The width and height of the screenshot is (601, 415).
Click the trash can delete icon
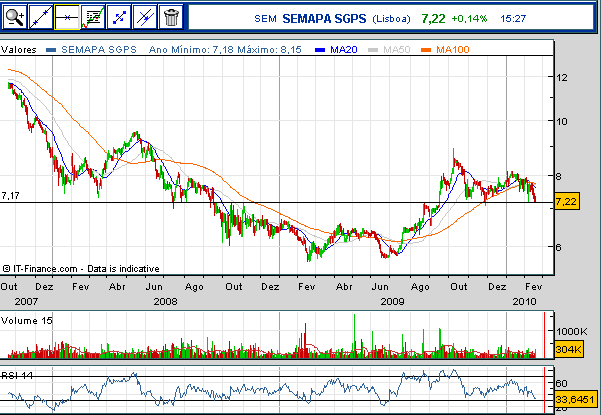[x=171, y=17]
